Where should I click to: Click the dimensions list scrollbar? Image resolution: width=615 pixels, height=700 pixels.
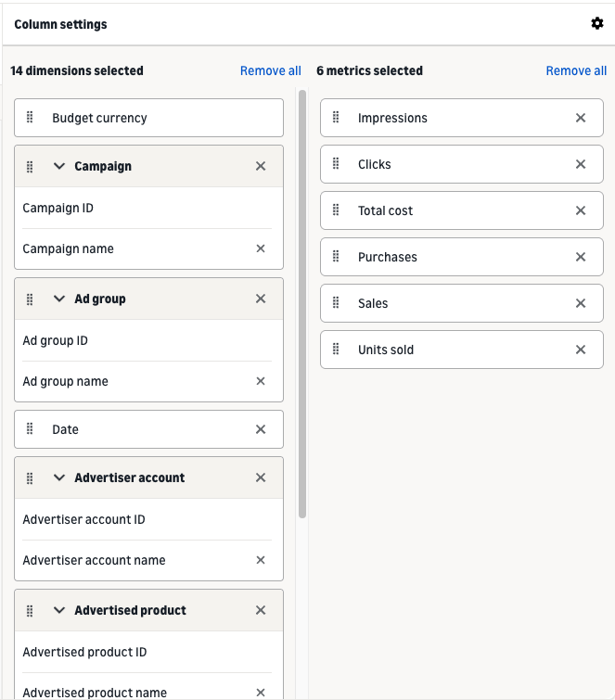[x=302, y=304]
